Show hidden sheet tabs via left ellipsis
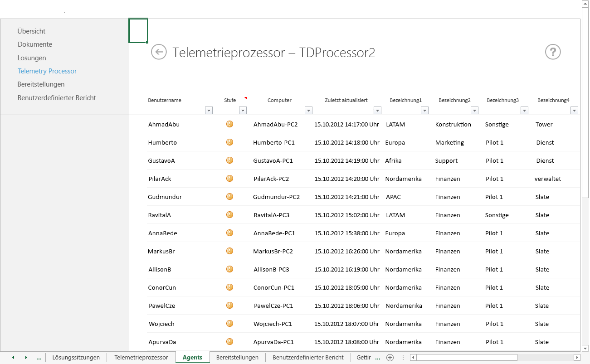Viewport: 590px width, 364px height. [39, 358]
